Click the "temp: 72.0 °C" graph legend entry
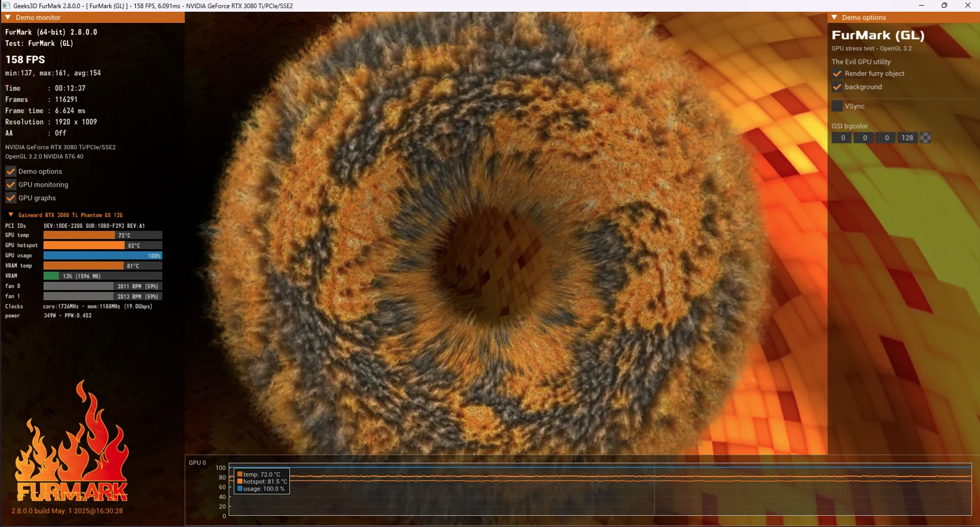The image size is (980, 527). (x=259, y=474)
